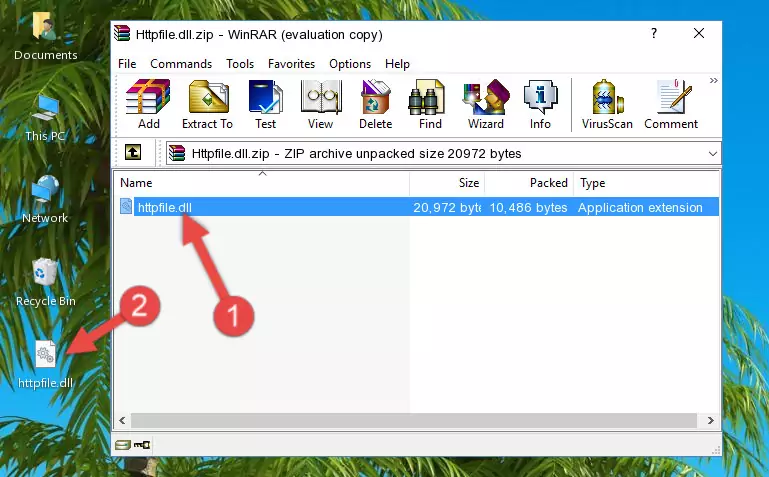
Task: Click the horizontal scrollbar right arrow
Action: pyautogui.click(x=710, y=421)
